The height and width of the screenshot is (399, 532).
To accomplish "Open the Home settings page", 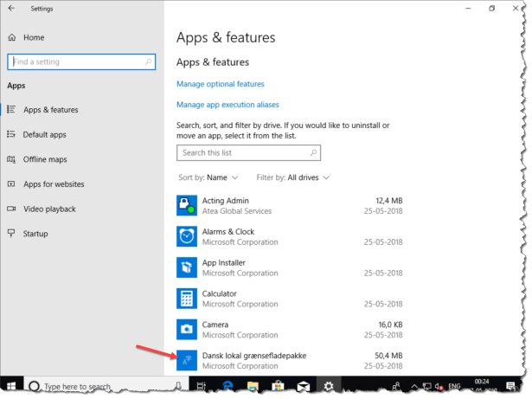I will pyautogui.click(x=34, y=37).
